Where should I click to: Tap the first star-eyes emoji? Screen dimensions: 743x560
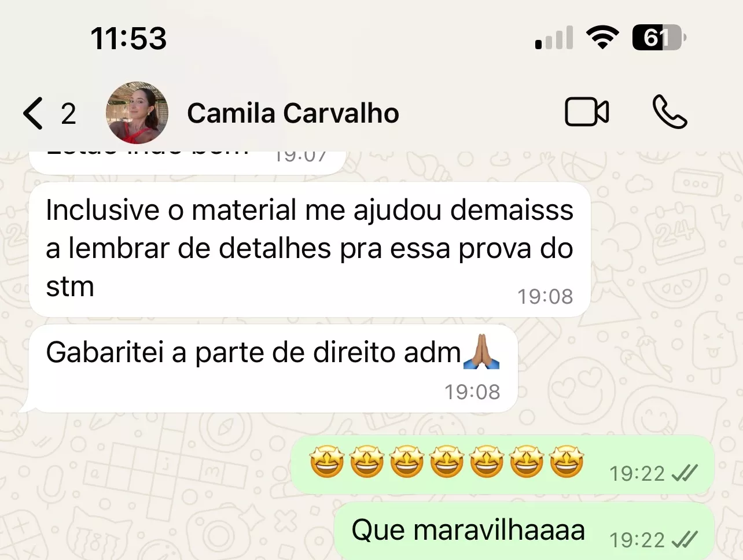[x=327, y=462]
